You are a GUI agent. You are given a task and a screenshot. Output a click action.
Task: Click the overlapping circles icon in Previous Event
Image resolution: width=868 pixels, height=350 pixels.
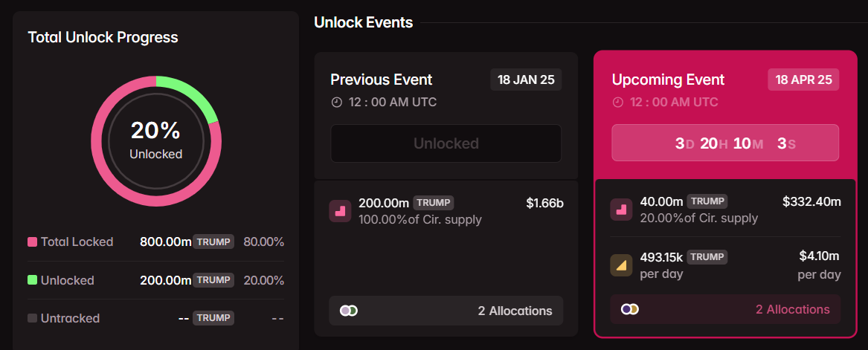[348, 311]
